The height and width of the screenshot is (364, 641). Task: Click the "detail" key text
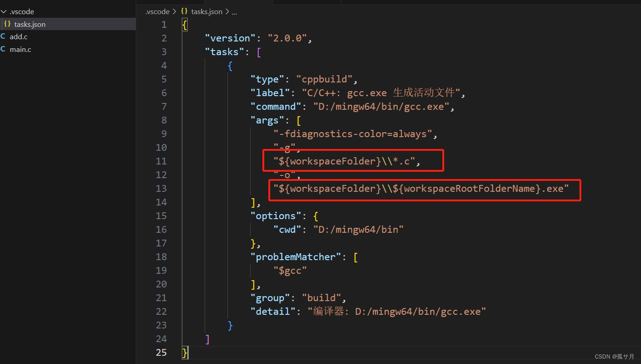pyautogui.click(x=273, y=312)
